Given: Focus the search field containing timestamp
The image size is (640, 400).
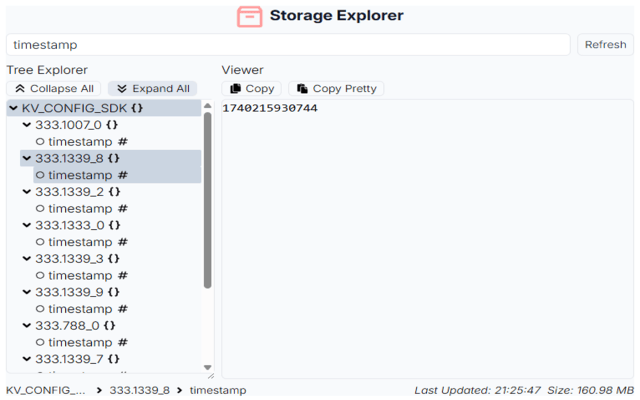Looking at the screenshot, I should coord(288,45).
